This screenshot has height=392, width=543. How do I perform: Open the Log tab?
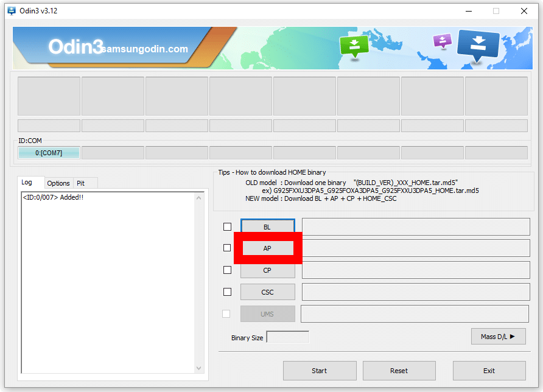pyautogui.click(x=30, y=183)
